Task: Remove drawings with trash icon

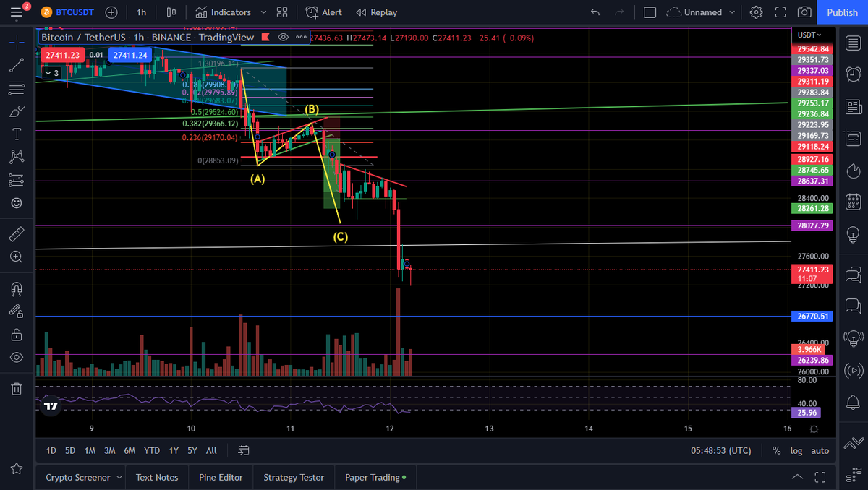Action: [16, 389]
